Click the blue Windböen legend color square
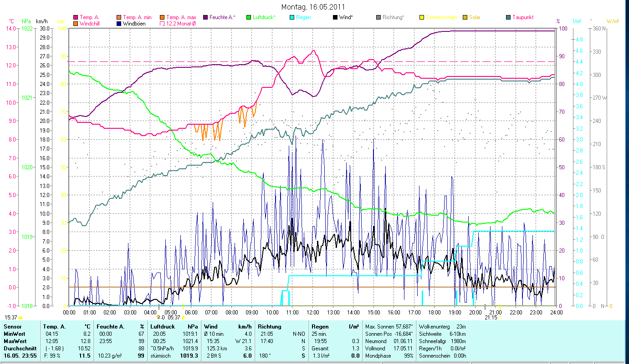This screenshot has width=629, height=364. click(x=118, y=23)
